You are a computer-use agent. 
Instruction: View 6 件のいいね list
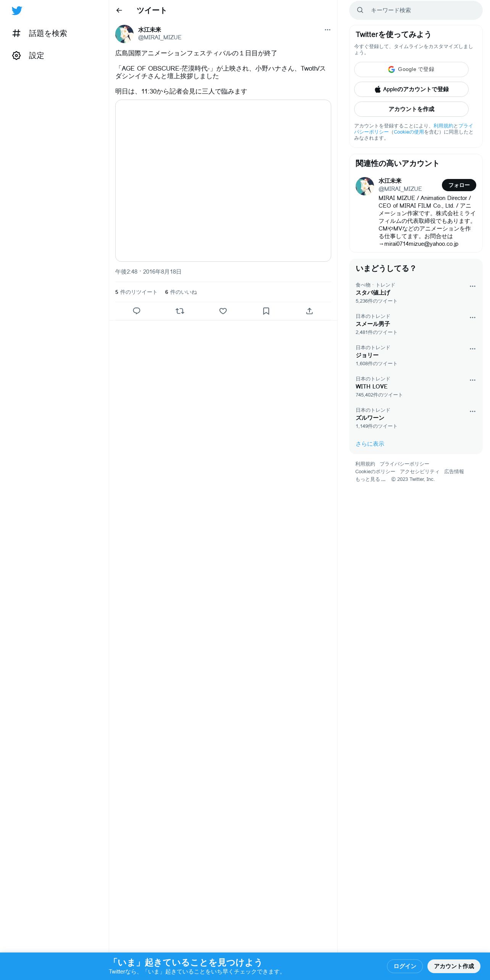(x=181, y=292)
